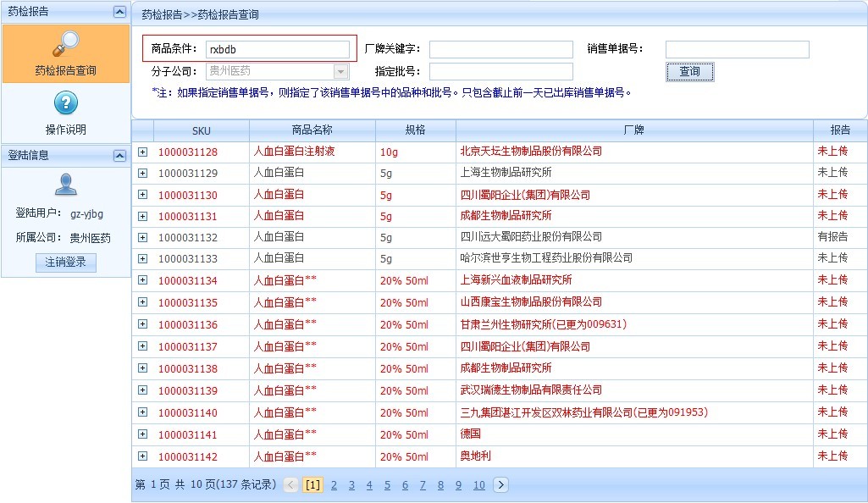This screenshot has height=503, width=868.
Task: Click the 查询 search button
Action: click(x=690, y=71)
